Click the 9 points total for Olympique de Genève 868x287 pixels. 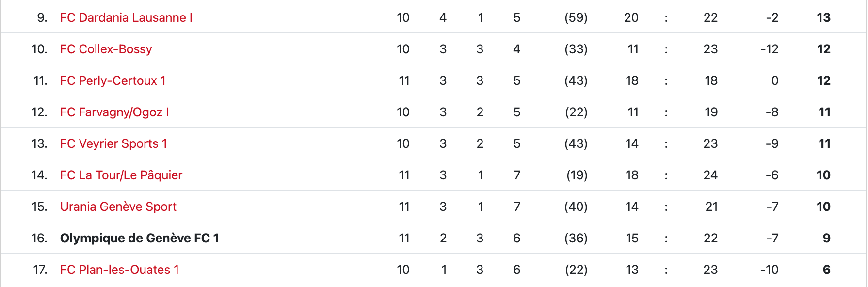click(826, 239)
